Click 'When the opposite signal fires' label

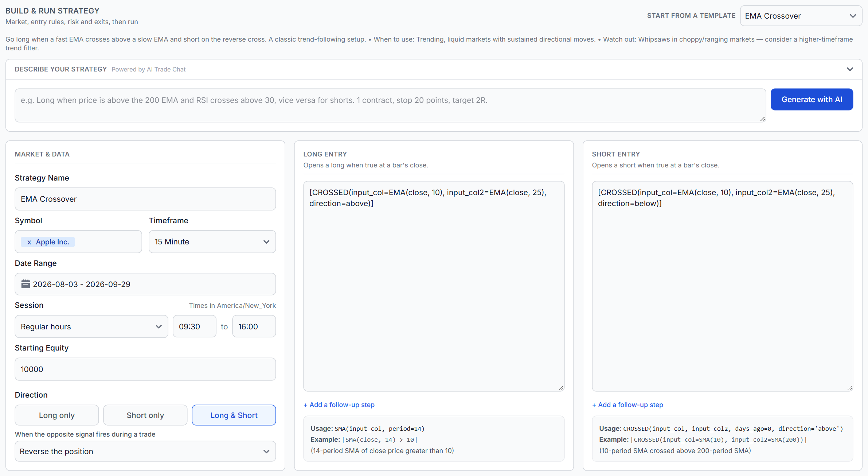(x=85, y=434)
